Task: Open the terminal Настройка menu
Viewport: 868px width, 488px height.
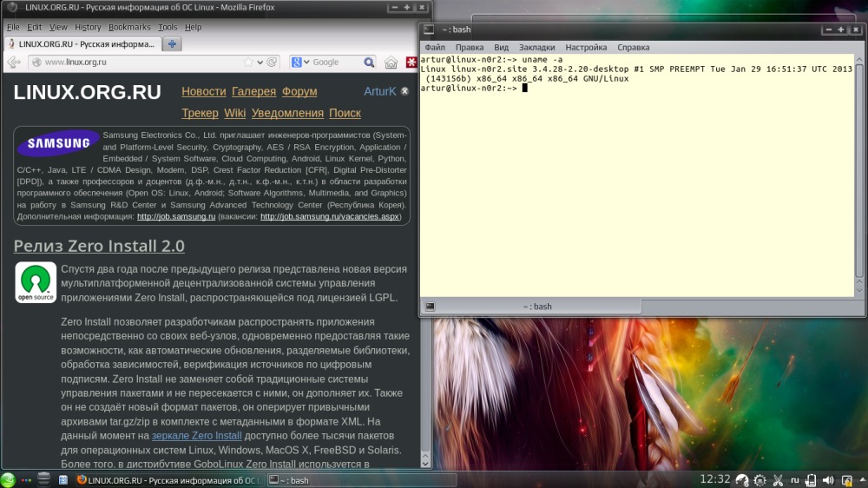Action: click(586, 48)
